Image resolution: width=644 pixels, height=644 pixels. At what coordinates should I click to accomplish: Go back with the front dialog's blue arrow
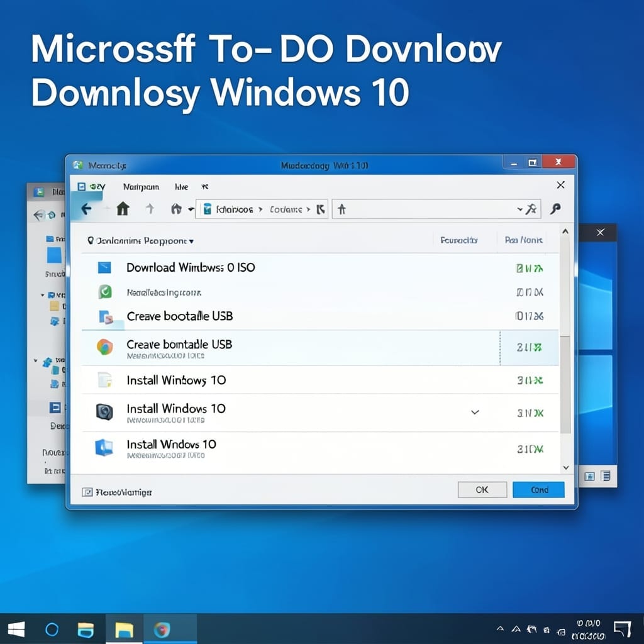tap(86, 209)
